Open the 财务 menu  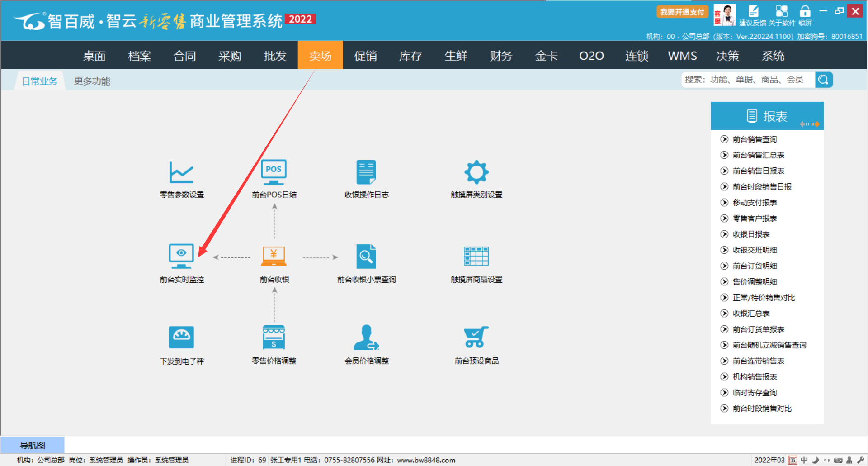(501, 56)
